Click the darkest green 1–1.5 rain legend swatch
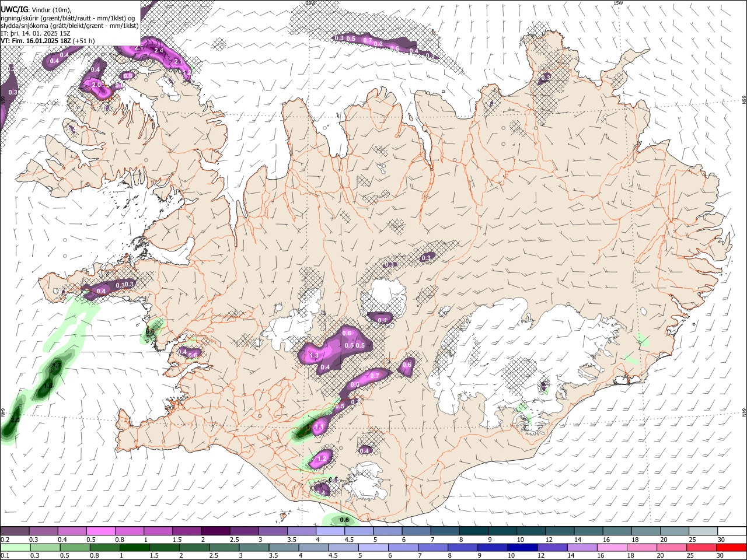 [134, 547]
